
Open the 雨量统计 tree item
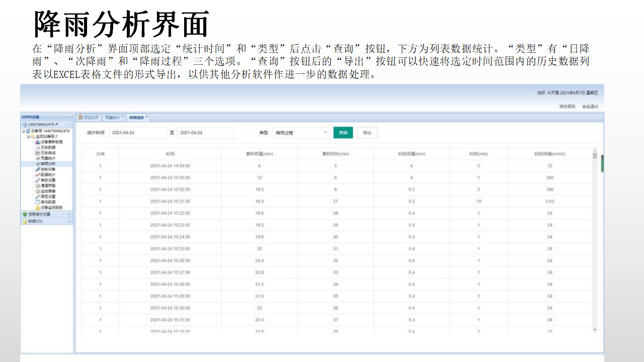tap(48, 158)
